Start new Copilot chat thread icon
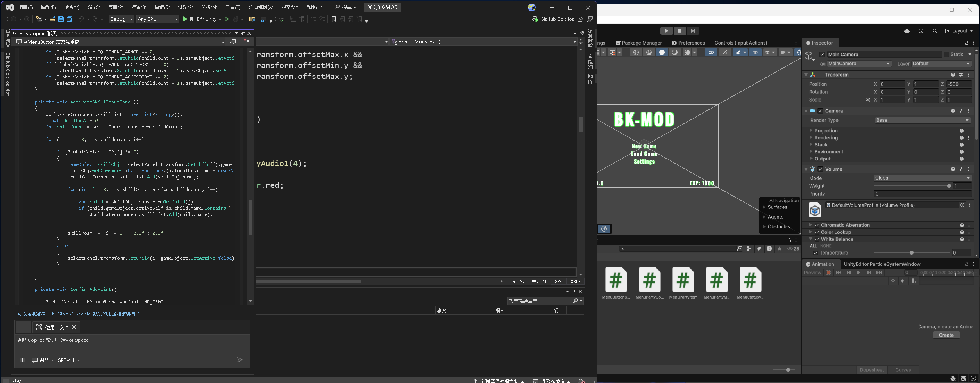Image resolution: width=980 pixels, height=383 pixels. tap(233, 42)
